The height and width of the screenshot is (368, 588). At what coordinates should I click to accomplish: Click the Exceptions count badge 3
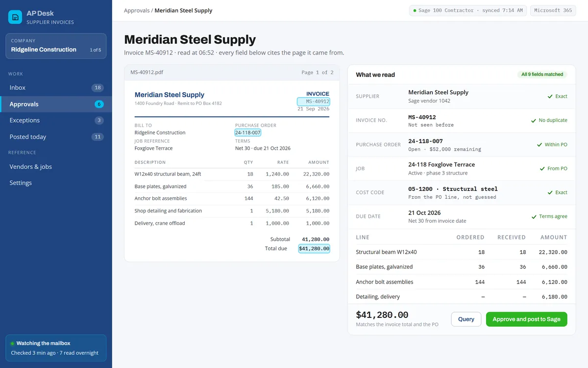click(99, 120)
